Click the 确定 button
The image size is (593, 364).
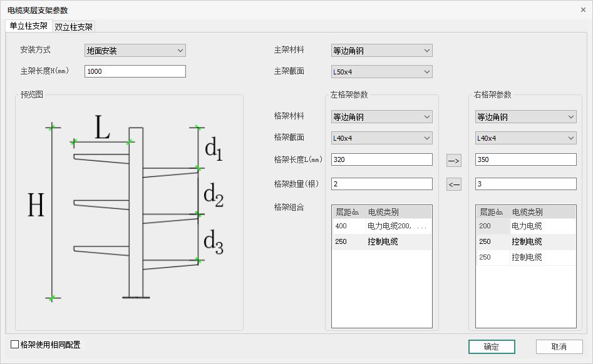pos(492,347)
